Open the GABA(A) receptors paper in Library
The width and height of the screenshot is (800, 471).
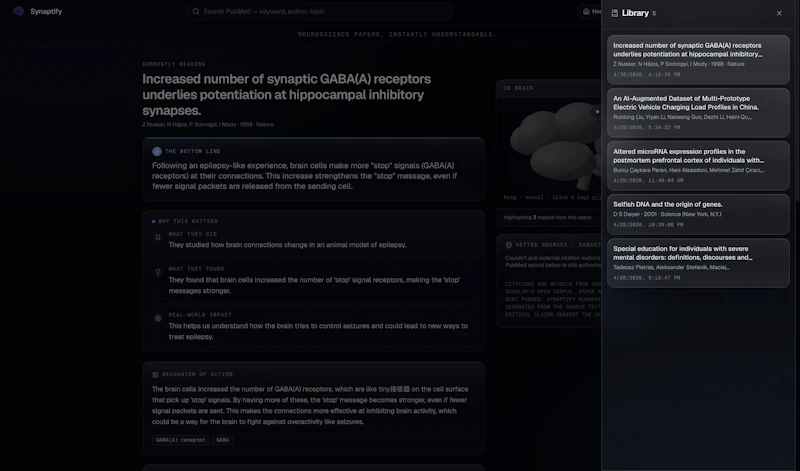pyautogui.click(x=698, y=60)
